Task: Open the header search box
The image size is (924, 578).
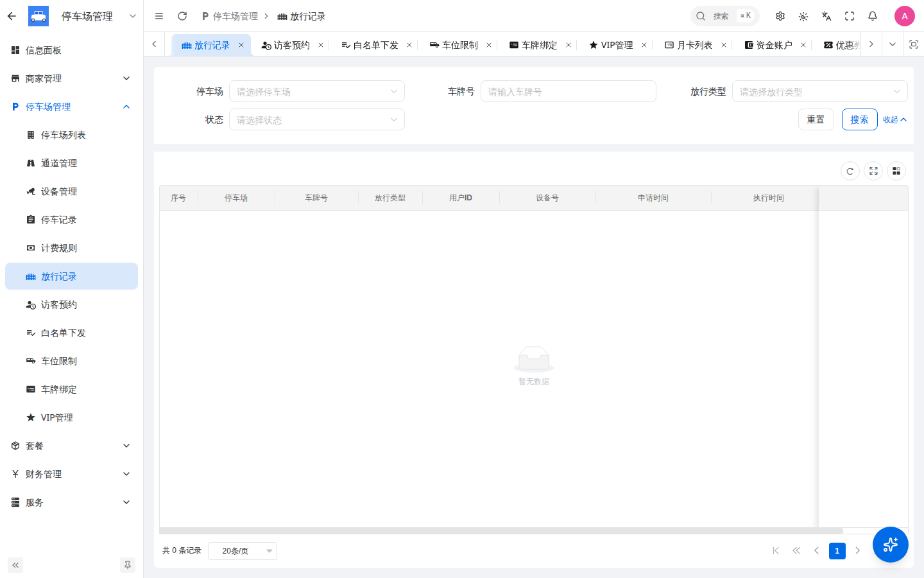Action: tap(724, 16)
